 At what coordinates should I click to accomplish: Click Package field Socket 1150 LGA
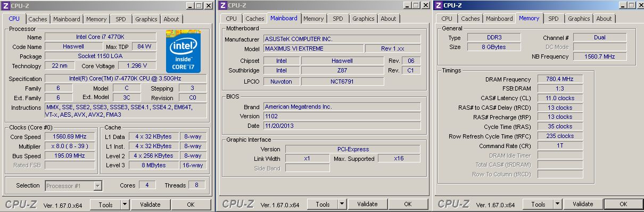[101, 56]
